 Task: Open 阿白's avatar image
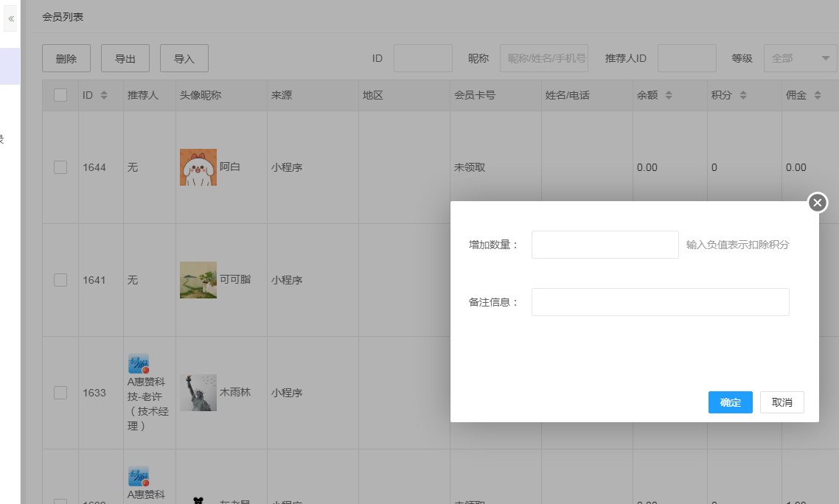point(198,167)
